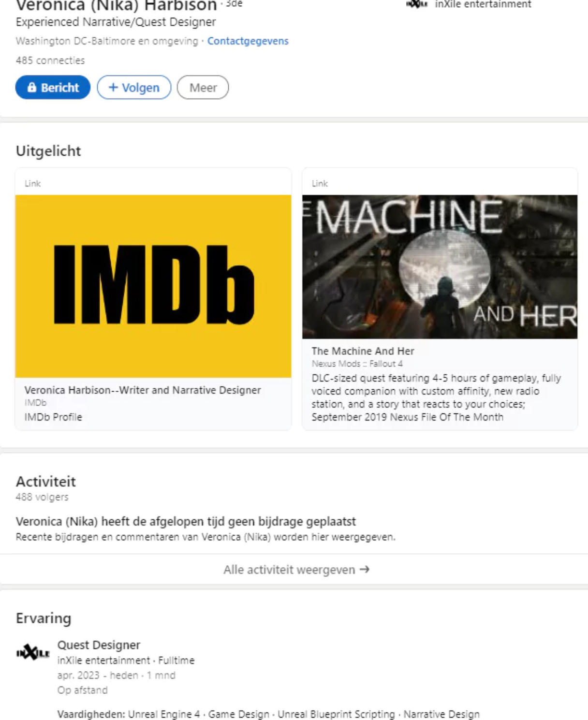Open the Meer options button

pos(203,88)
